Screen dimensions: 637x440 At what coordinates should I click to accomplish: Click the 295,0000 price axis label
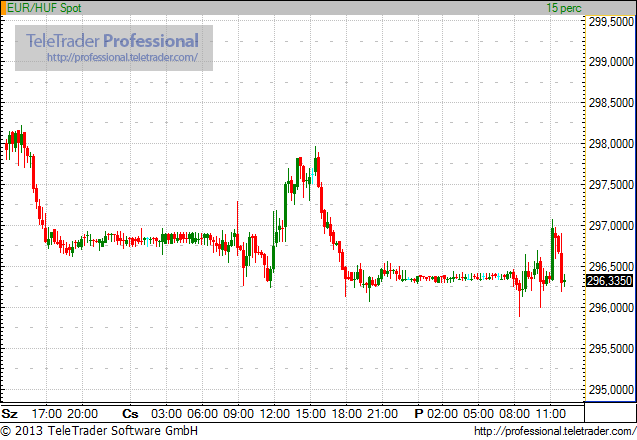coord(611,390)
